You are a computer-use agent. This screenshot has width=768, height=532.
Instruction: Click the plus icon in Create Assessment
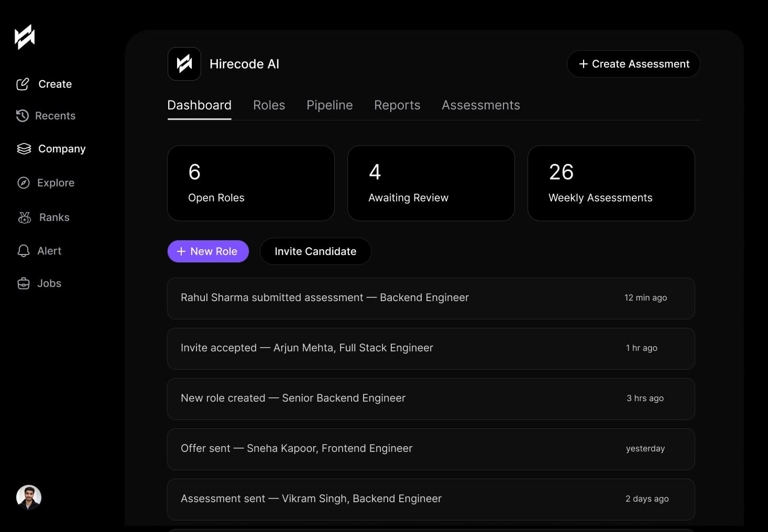click(x=583, y=64)
